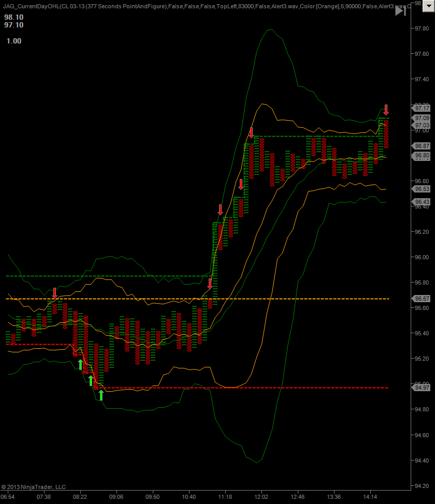Click the 95.20 price axis label

[422, 359]
